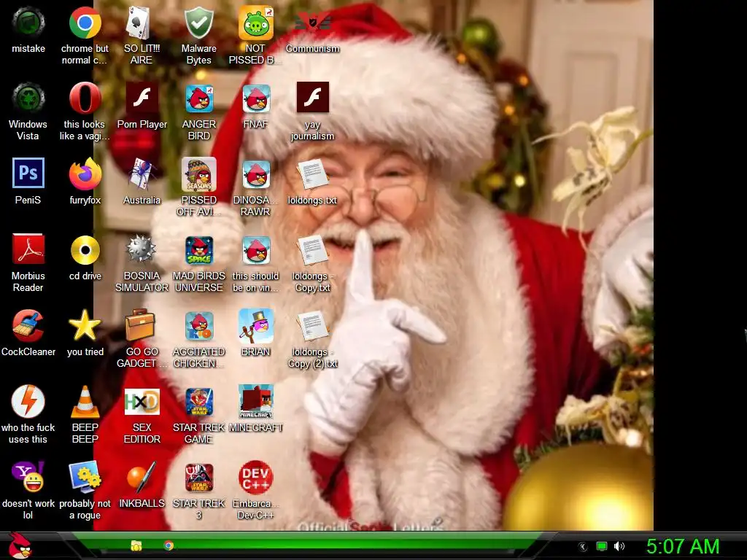Screen dimensions: 747x560
Task: Open the 'mistake' desktop icon
Action: tap(28, 23)
